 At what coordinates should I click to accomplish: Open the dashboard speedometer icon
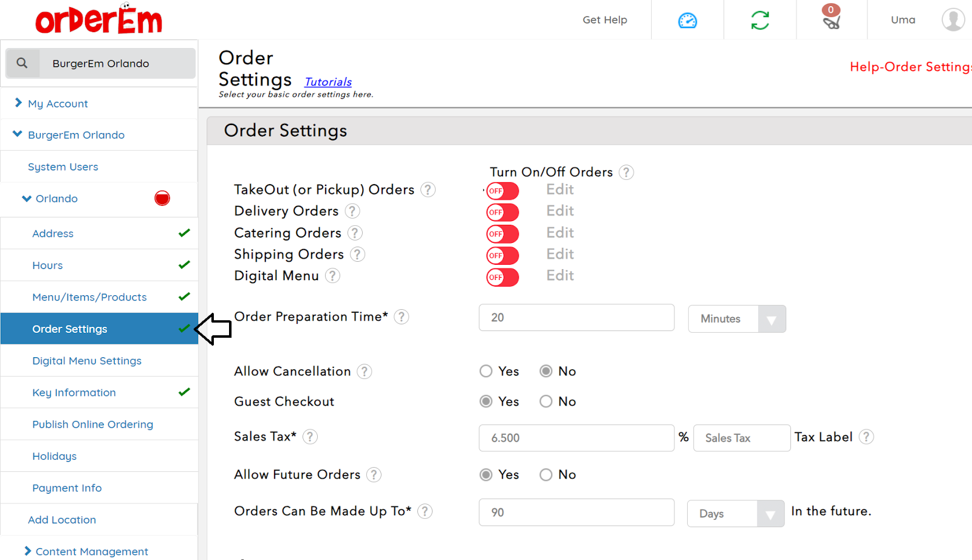[x=687, y=21]
